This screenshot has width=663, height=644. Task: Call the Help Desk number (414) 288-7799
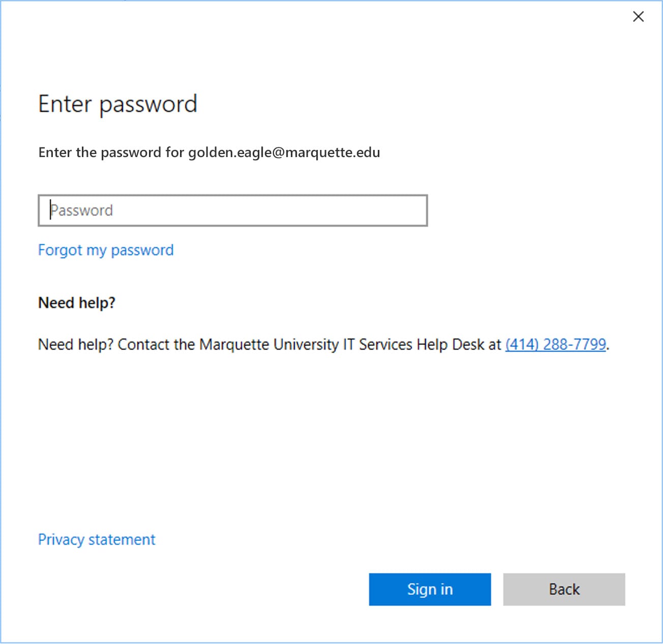coord(555,345)
